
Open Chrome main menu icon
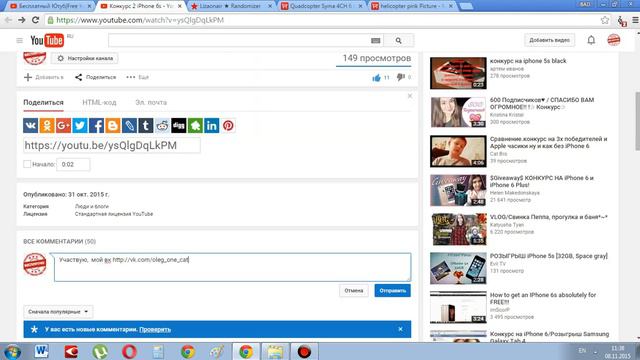click(636, 20)
